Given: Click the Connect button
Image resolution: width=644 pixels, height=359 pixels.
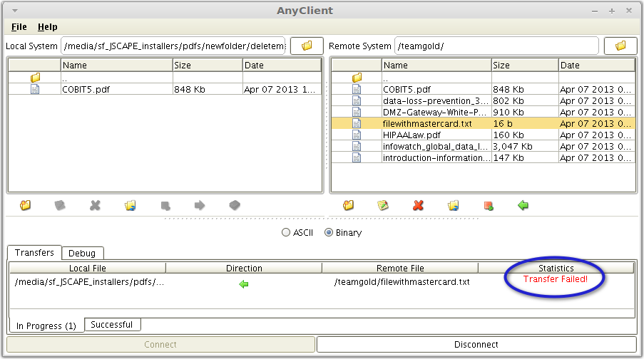Looking at the screenshot, I should [x=160, y=345].
